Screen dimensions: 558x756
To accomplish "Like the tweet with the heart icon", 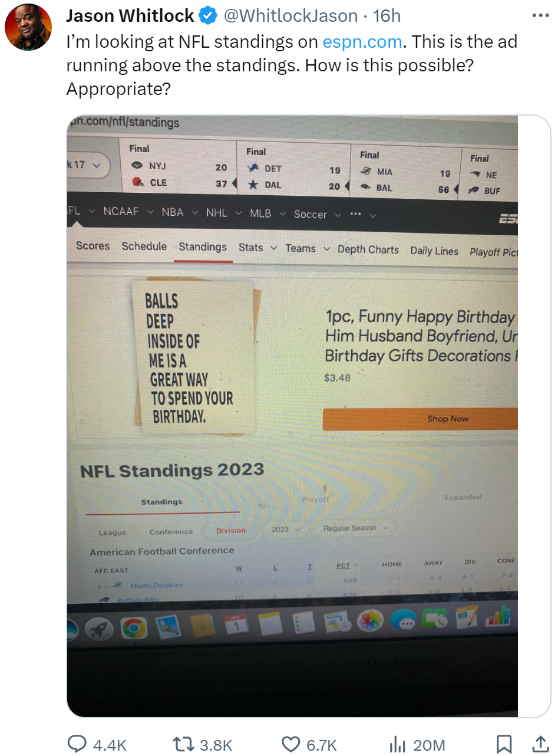I will pyautogui.click(x=291, y=744).
